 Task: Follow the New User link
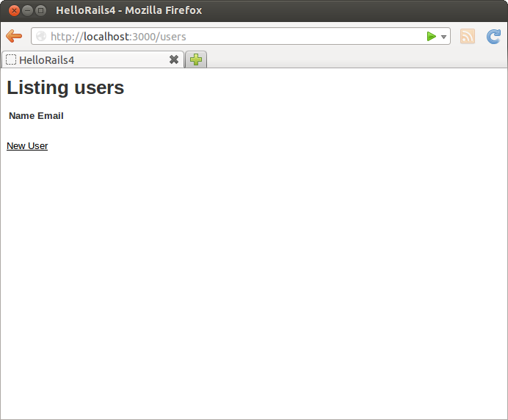click(27, 146)
